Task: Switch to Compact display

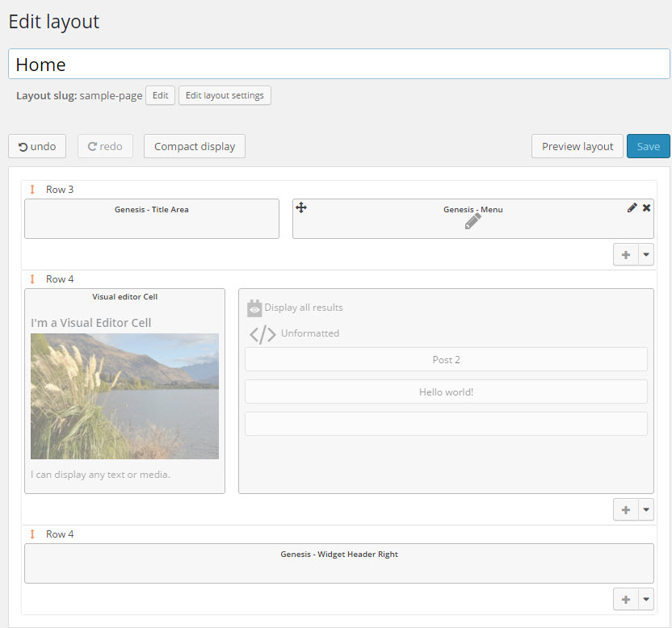Action: [195, 146]
